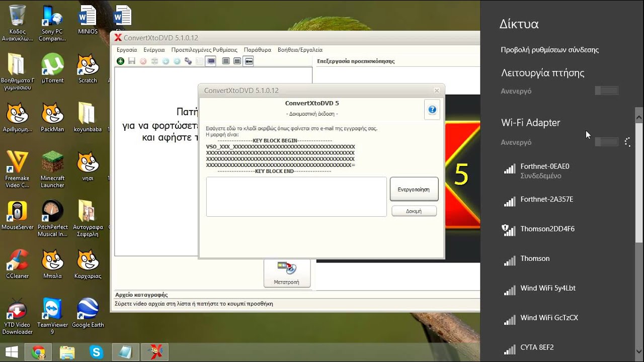Image resolution: width=644 pixels, height=362 pixels.
Task: Open Παράθυρα menu
Action: (258, 50)
